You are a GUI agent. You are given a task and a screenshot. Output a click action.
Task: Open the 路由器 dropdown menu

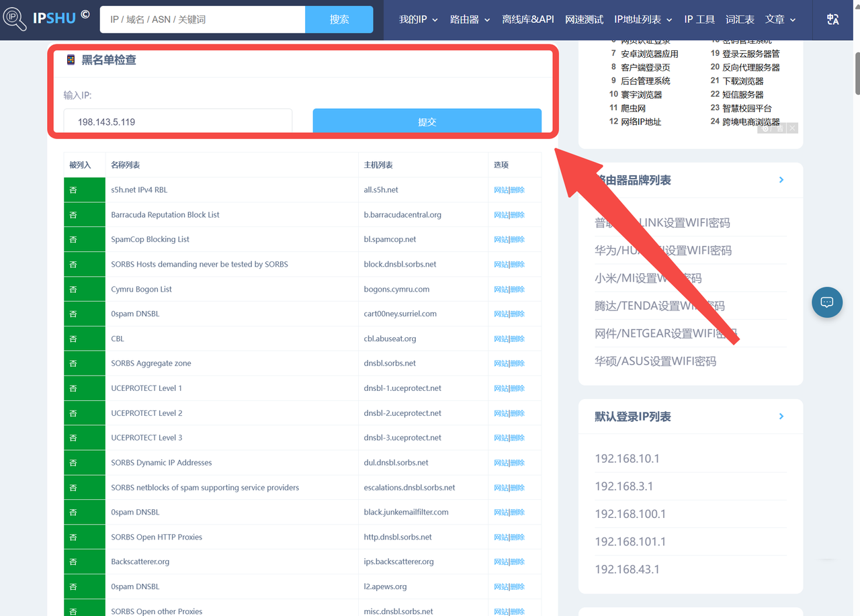(470, 19)
